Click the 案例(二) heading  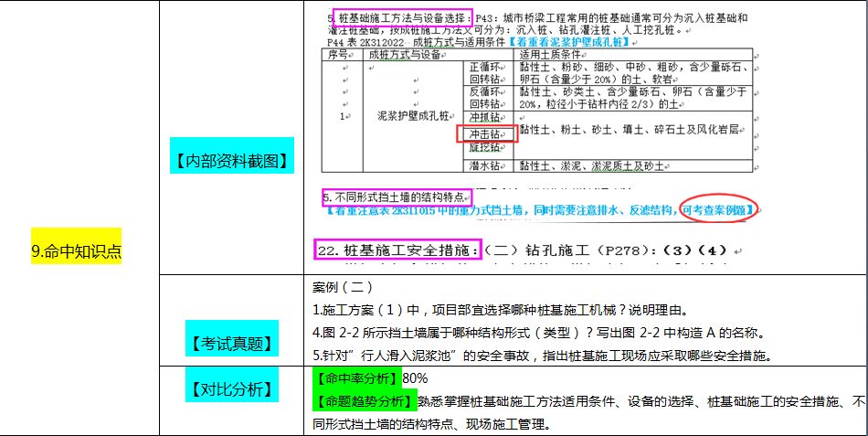click(338, 287)
